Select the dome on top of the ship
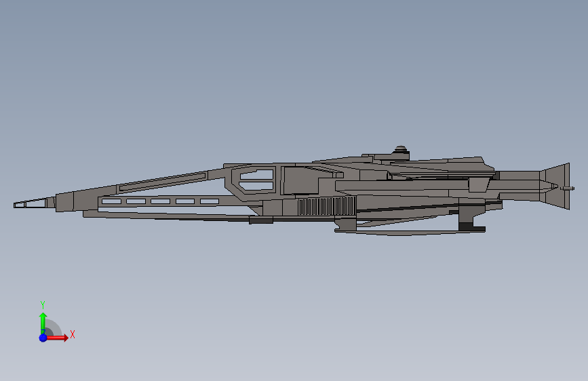The image size is (588, 381). point(401,149)
